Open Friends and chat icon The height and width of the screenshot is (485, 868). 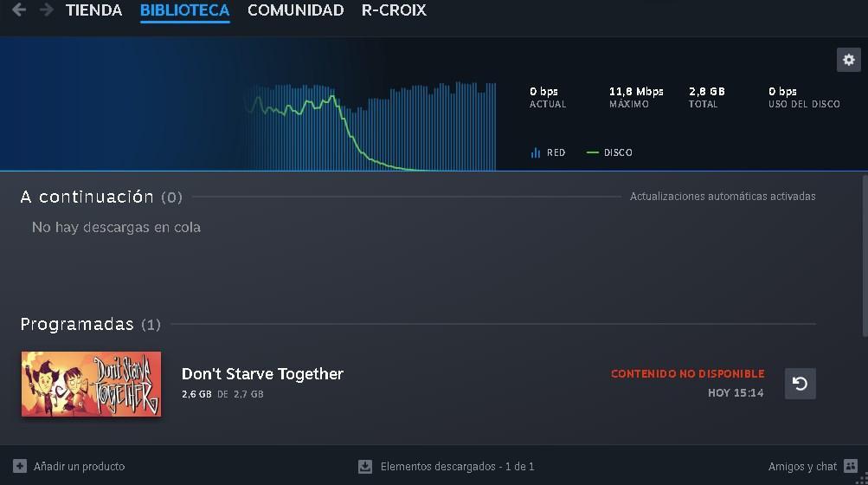pyautogui.click(x=851, y=466)
